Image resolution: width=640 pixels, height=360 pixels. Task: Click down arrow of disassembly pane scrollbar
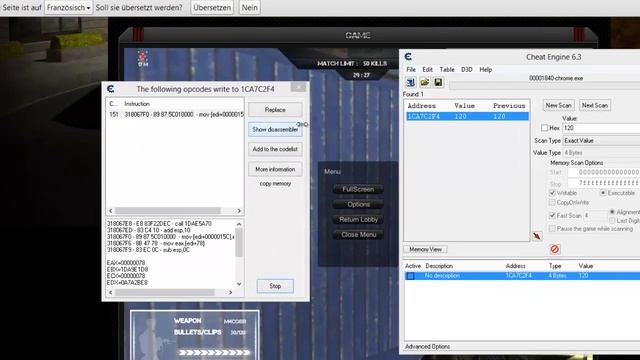point(239,284)
